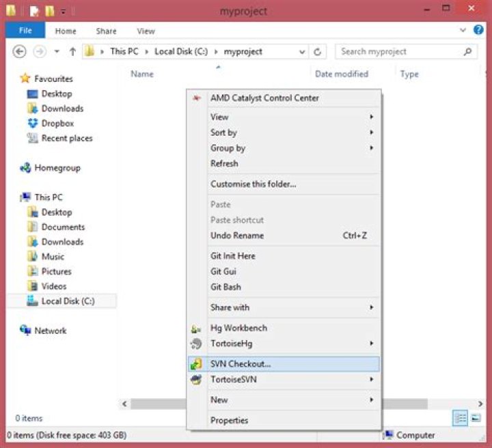Click the Dropbox icon in Favourites
The image size is (492, 448).
pos(32,124)
